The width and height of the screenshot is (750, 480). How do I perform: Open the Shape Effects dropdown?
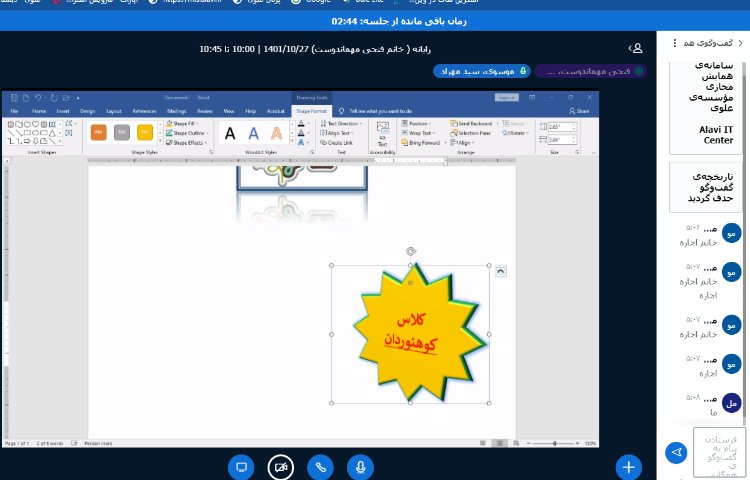[x=187, y=142]
